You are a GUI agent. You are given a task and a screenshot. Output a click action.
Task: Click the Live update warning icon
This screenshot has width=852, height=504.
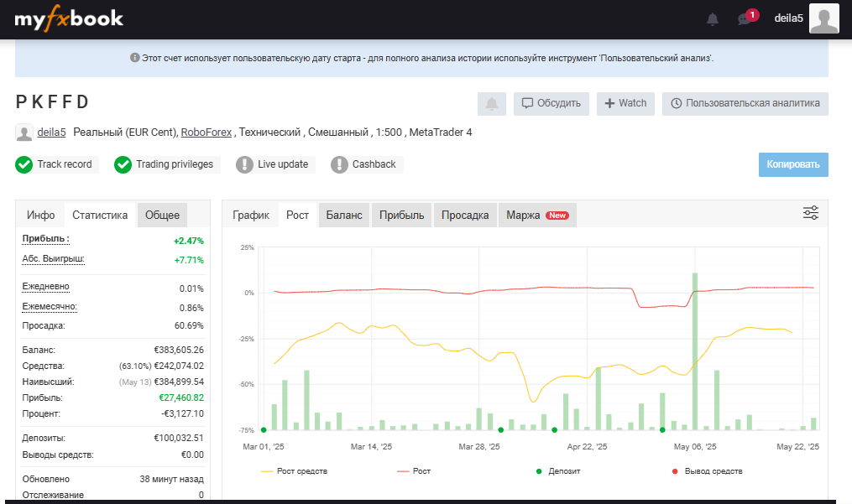pos(244,164)
